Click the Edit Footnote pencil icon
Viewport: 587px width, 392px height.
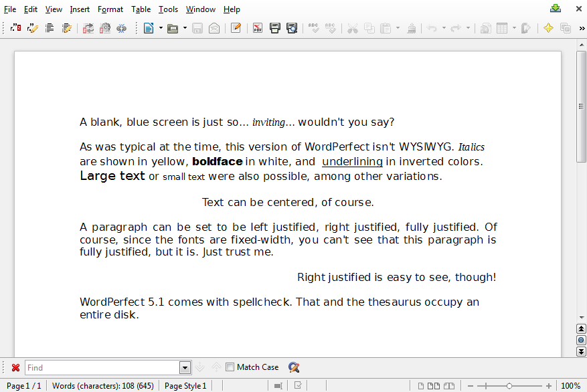click(x=33, y=28)
